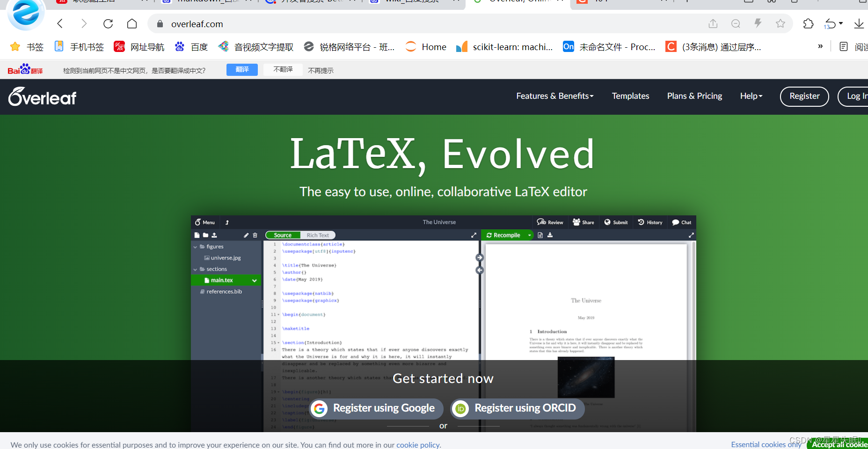The height and width of the screenshot is (449, 868).
Task: Click the logs document icon beside Recompile
Action: click(x=540, y=235)
